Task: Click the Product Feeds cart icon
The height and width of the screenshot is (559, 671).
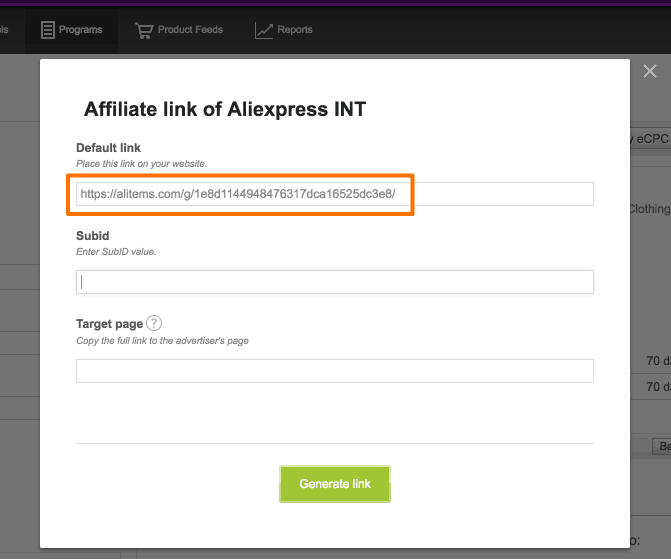Action: point(144,30)
